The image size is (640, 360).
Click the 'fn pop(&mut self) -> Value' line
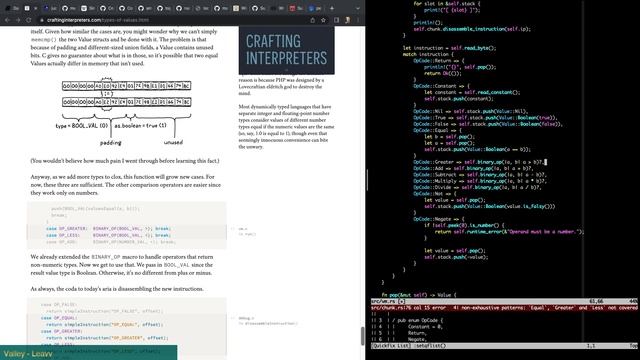tap(419, 295)
